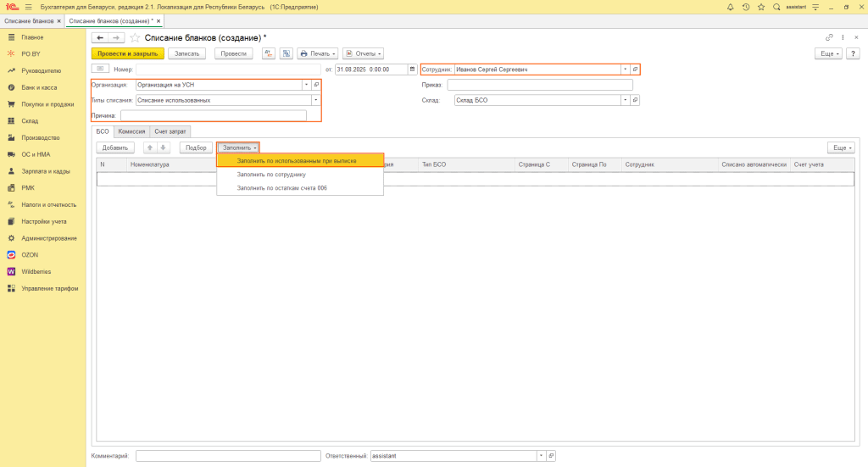Viewport: 868px width, 467px height.
Task: Open global search magnifier
Action: pyautogui.click(x=776, y=7)
